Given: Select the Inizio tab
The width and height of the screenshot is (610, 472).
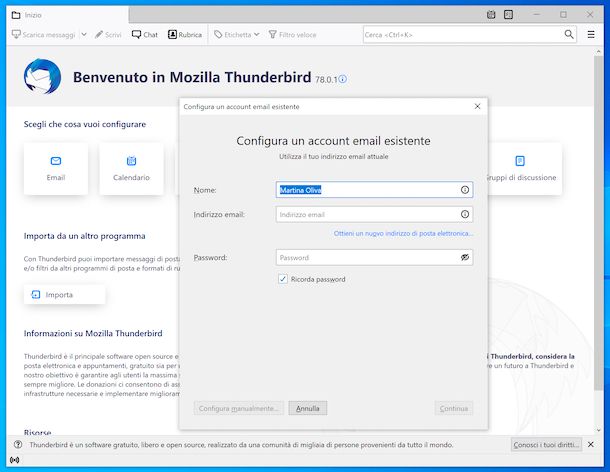Looking at the screenshot, I should tap(66, 15).
